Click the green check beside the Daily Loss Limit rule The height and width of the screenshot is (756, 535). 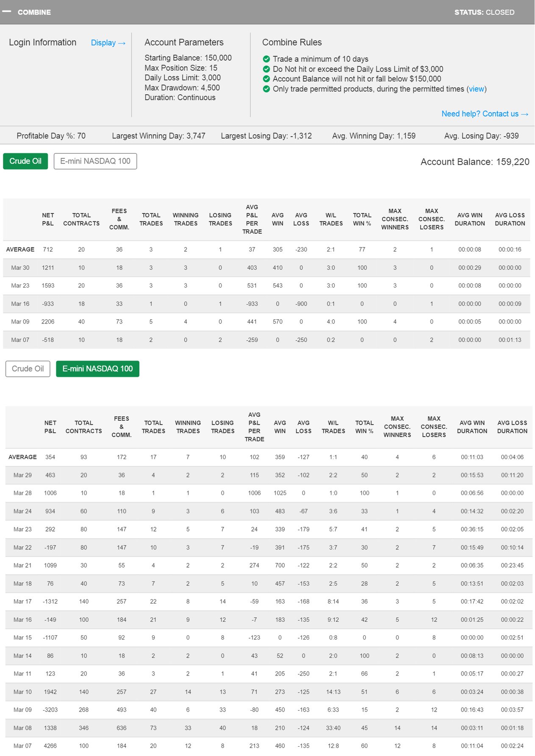tap(266, 69)
